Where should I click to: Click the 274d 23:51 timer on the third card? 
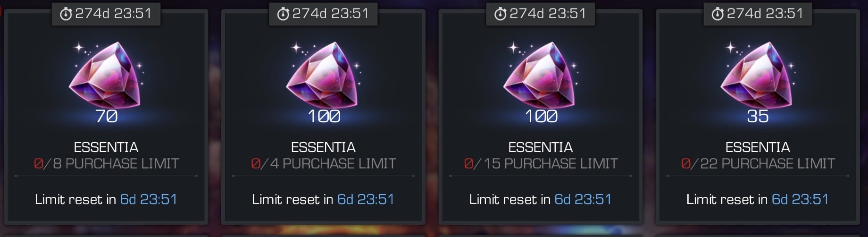pos(548,13)
